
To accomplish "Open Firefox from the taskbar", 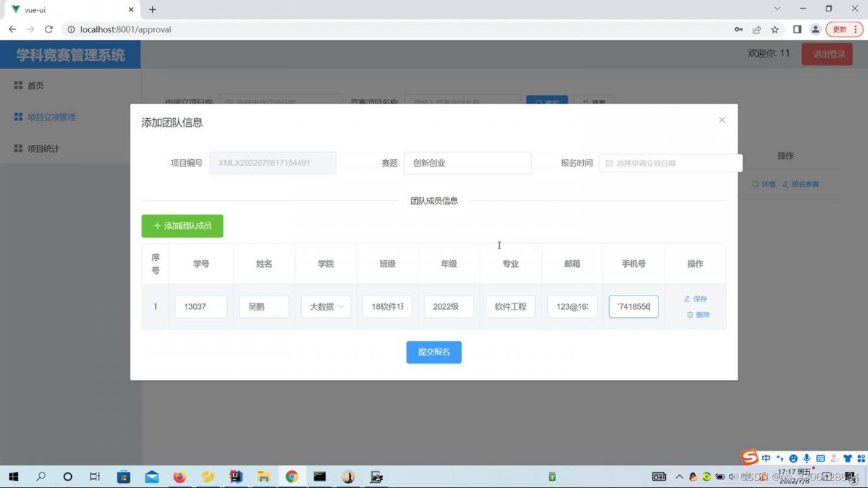I will [x=180, y=476].
